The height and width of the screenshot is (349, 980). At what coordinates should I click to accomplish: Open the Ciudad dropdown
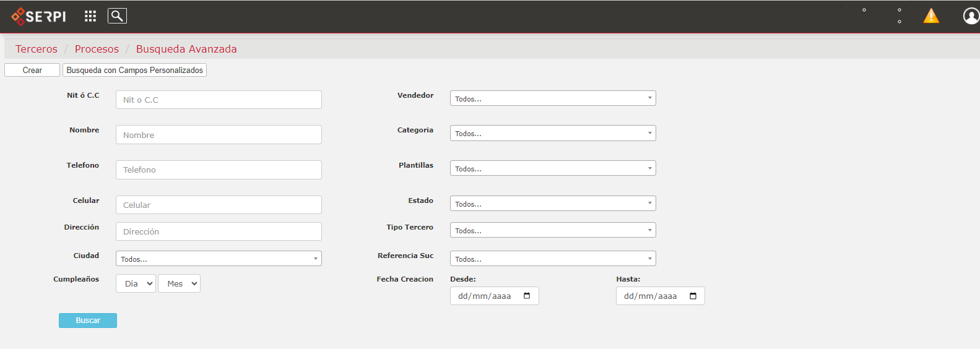tap(219, 259)
